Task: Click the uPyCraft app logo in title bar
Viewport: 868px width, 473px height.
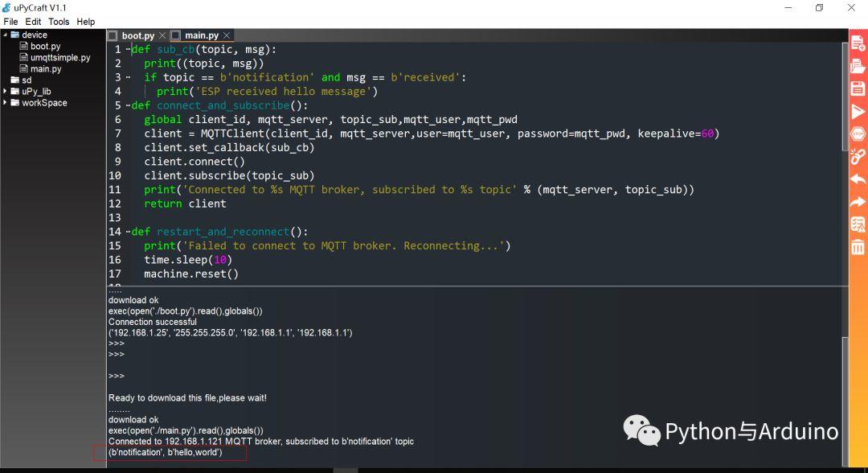Action: [6, 8]
